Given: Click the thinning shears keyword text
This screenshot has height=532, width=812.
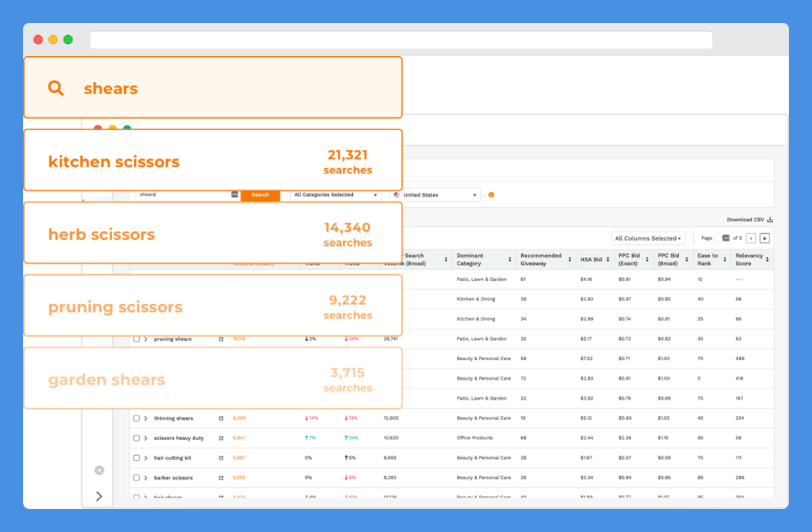Looking at the screenshot, I should (x=173, y=418).
